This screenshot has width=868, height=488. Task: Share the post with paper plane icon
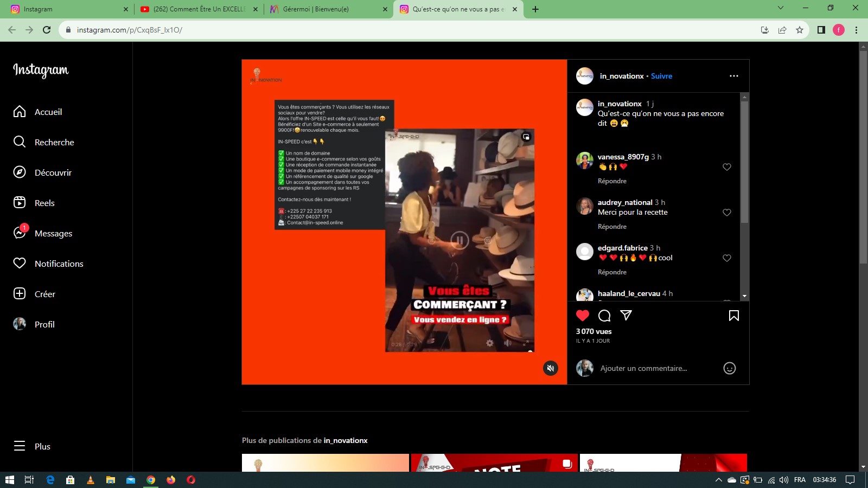pyautogui.click(x=626, y=316)
